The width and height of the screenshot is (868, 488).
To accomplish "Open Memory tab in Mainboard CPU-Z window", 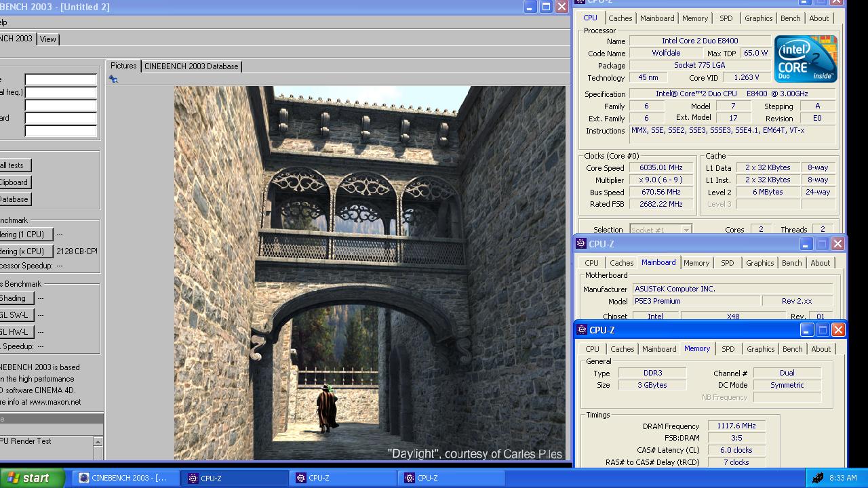I will (x=696, y=263).
